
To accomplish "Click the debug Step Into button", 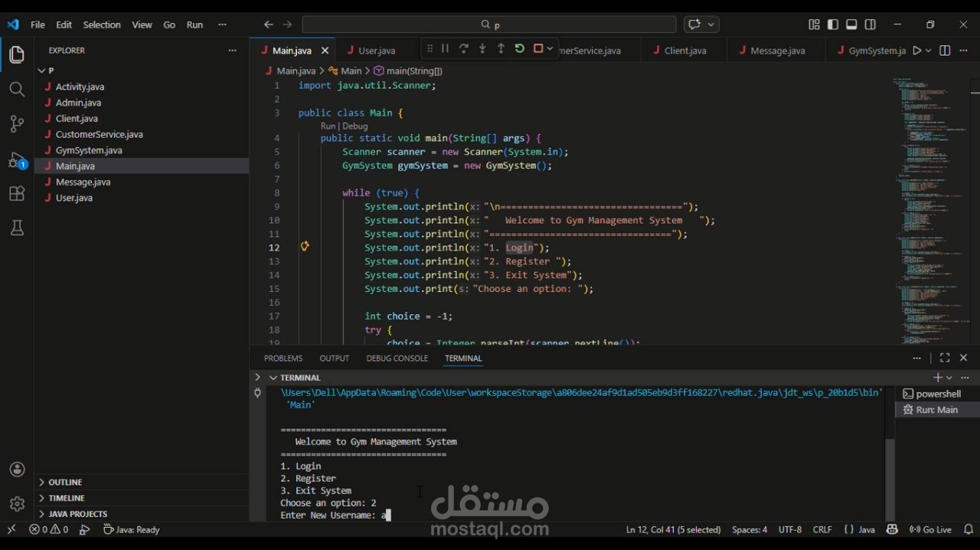I will click(x=482, y=48).
